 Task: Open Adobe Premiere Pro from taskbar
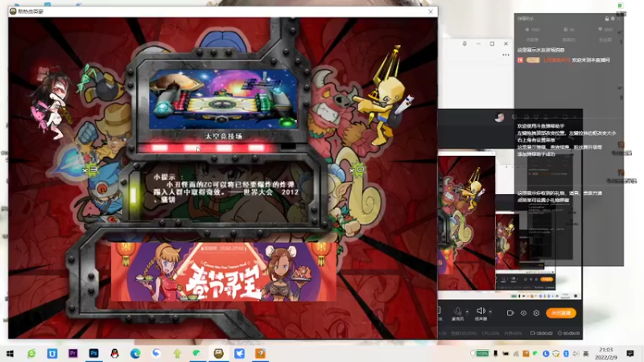73,353
